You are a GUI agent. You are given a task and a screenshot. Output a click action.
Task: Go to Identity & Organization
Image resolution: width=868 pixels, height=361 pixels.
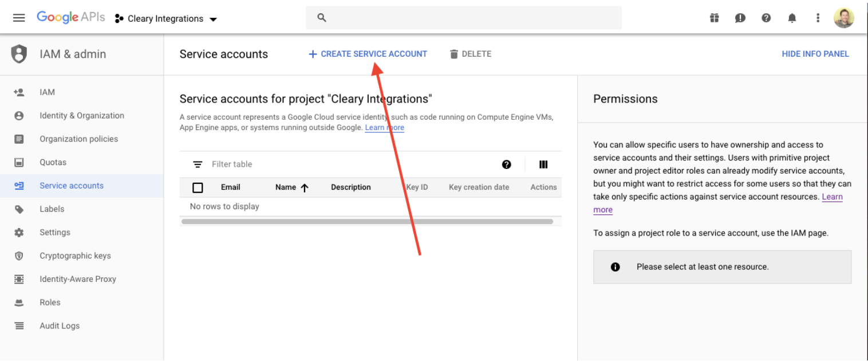[82, 116]
